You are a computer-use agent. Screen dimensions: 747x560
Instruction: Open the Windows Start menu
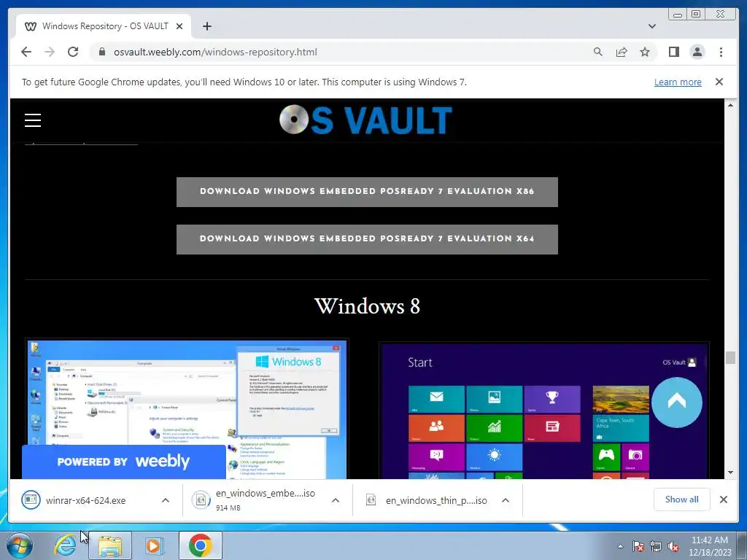point(20,545)
